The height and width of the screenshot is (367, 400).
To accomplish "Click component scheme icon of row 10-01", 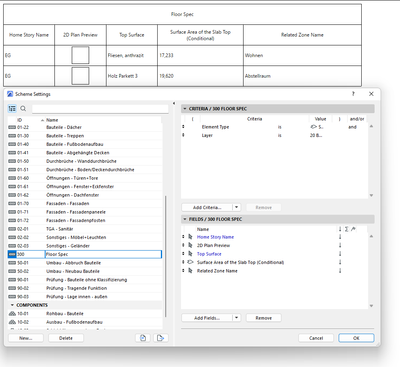I will [12, 314].
